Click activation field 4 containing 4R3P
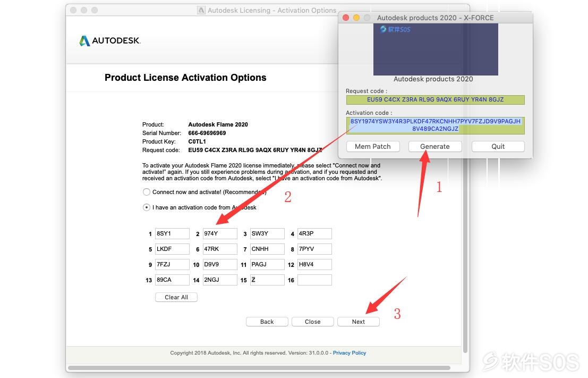Image resolution: width=588 pixels, height=378 pixels. 314,233
